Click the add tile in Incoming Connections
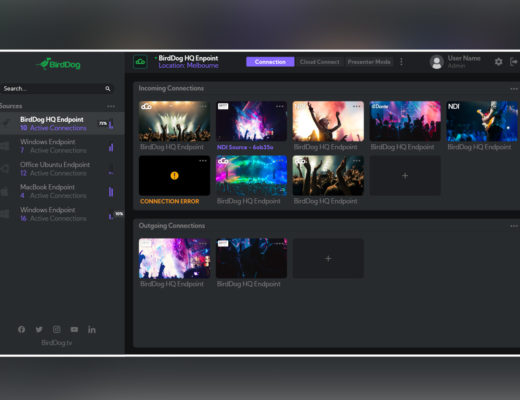520x400 pixels. [405, 175]
